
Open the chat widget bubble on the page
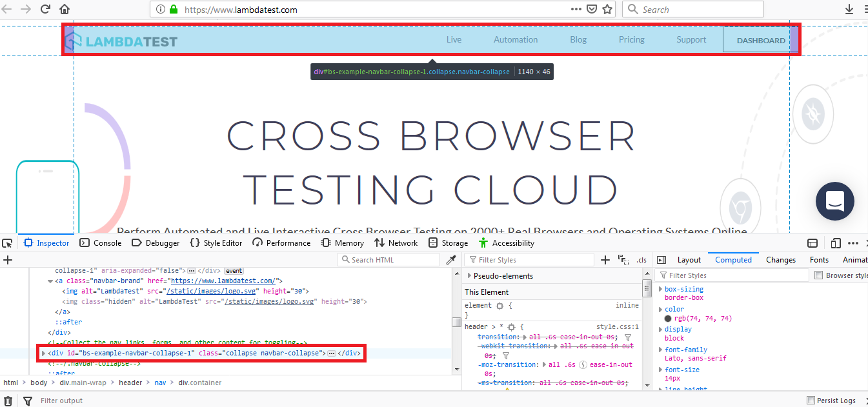tap(834, 201)
